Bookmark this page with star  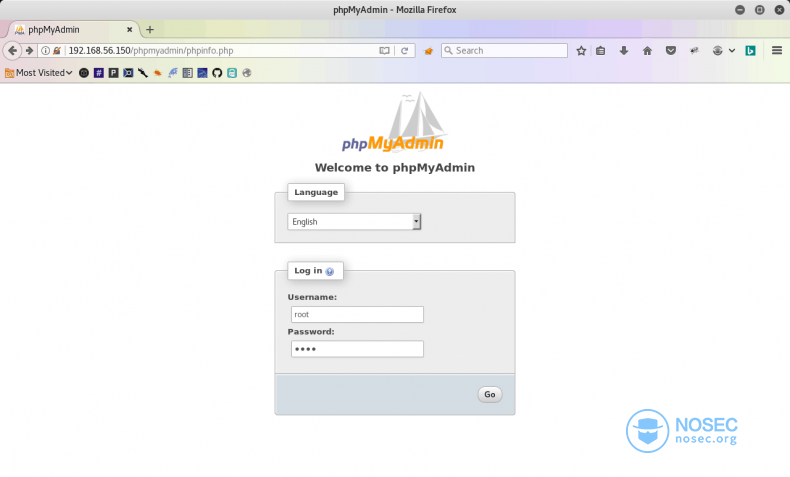click(x=581, y=50)
